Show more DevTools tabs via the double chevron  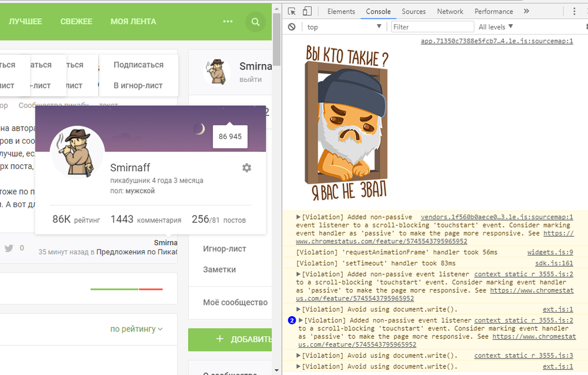(x=526, y=11)
